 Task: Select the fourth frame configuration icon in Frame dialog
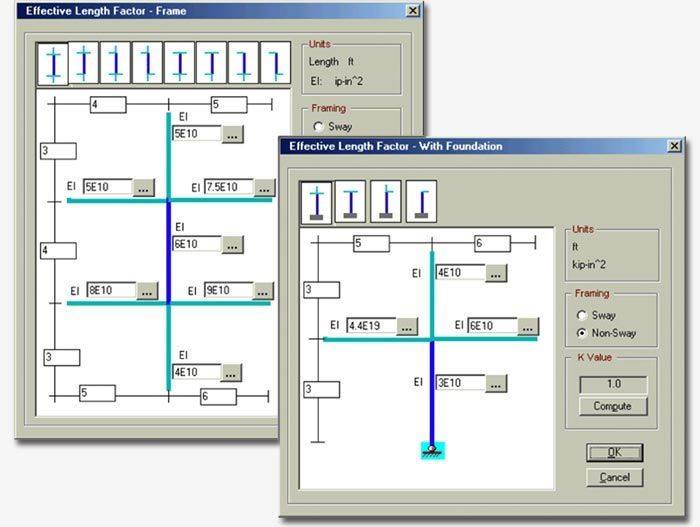tap(148, 64)
